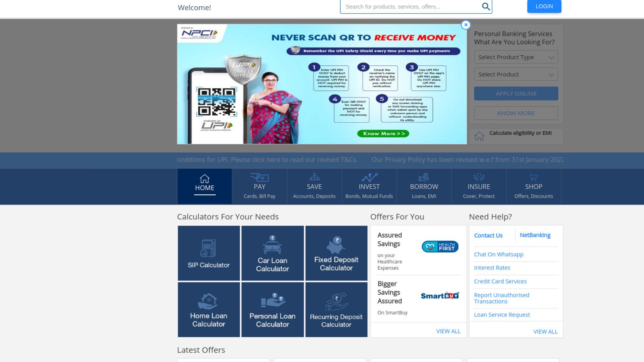Open the Fixed Deposit Calculator tile
644x362 pixels.
[x=336, y=253]
